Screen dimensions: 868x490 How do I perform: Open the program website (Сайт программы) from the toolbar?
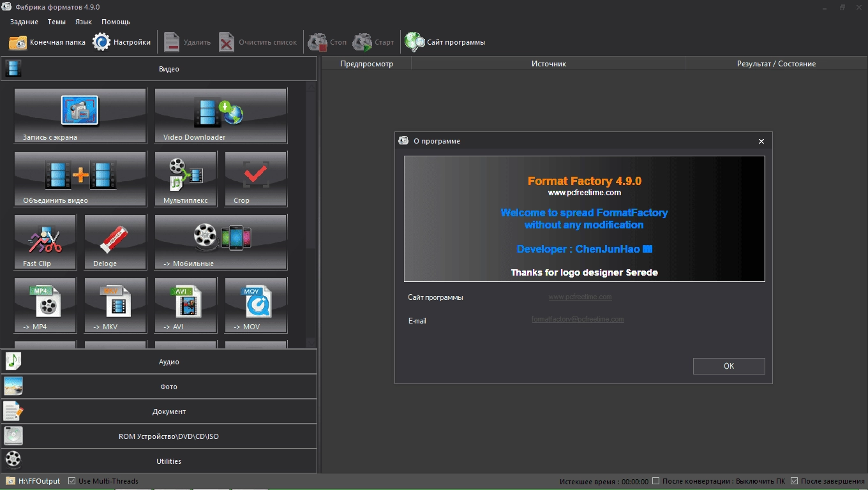point(445,42)
